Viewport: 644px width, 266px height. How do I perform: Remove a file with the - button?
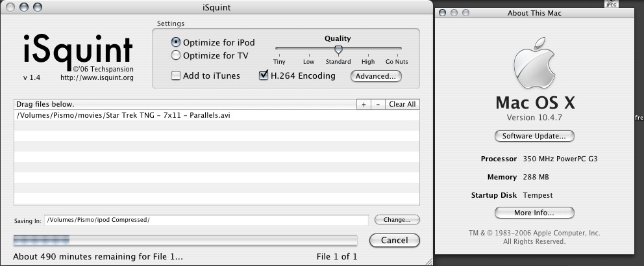378,104
